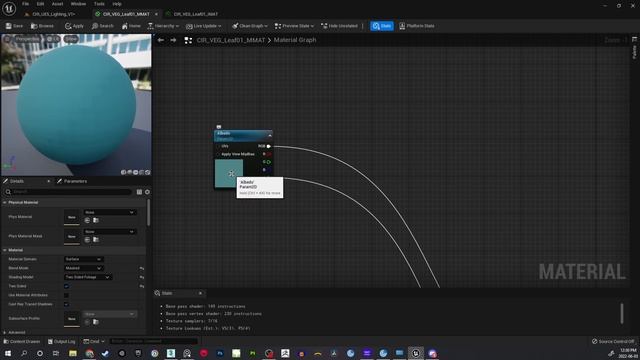Open the Perspective view mode dropdown
Screen dimensions: 640x360
tap(27, 39)
